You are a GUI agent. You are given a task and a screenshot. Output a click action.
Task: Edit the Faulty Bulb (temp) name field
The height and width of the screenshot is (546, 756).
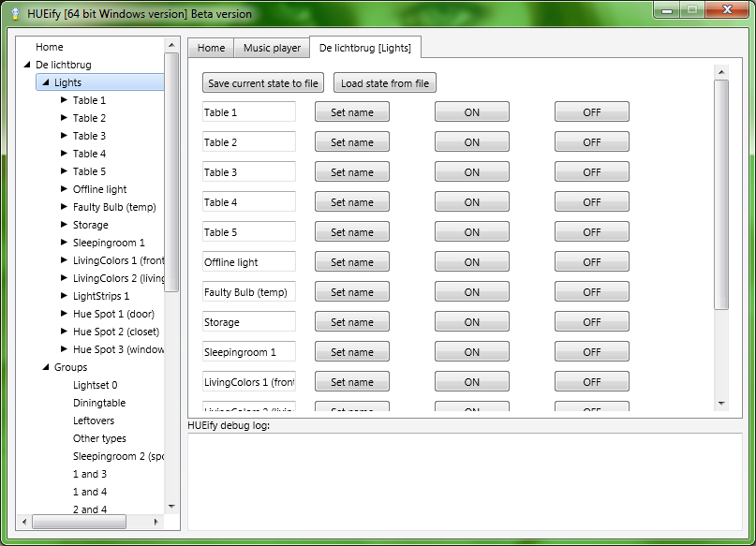click(249, 291)
